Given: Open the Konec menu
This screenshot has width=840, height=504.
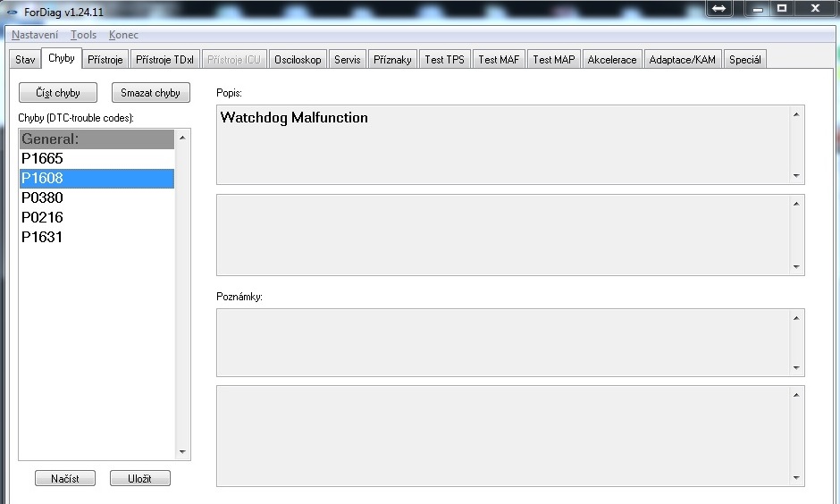Looking at the screenshot, I should (x=123, y=35).
